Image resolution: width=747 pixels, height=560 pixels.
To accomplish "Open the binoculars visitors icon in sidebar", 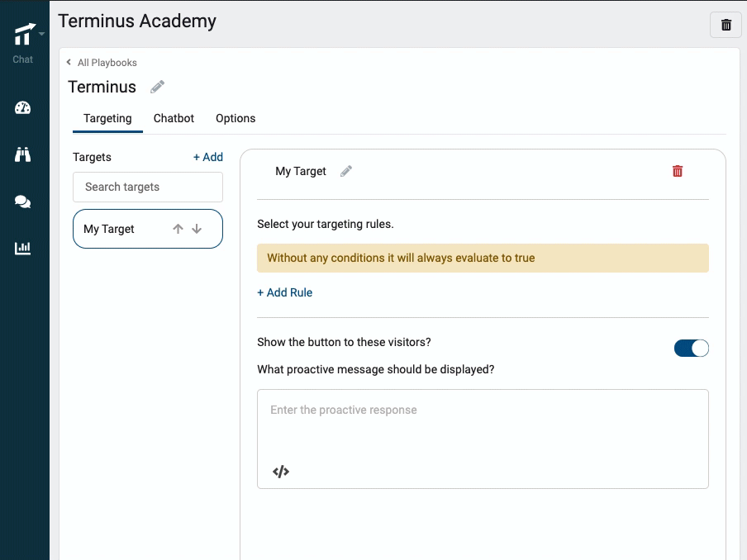I will 22,154.
